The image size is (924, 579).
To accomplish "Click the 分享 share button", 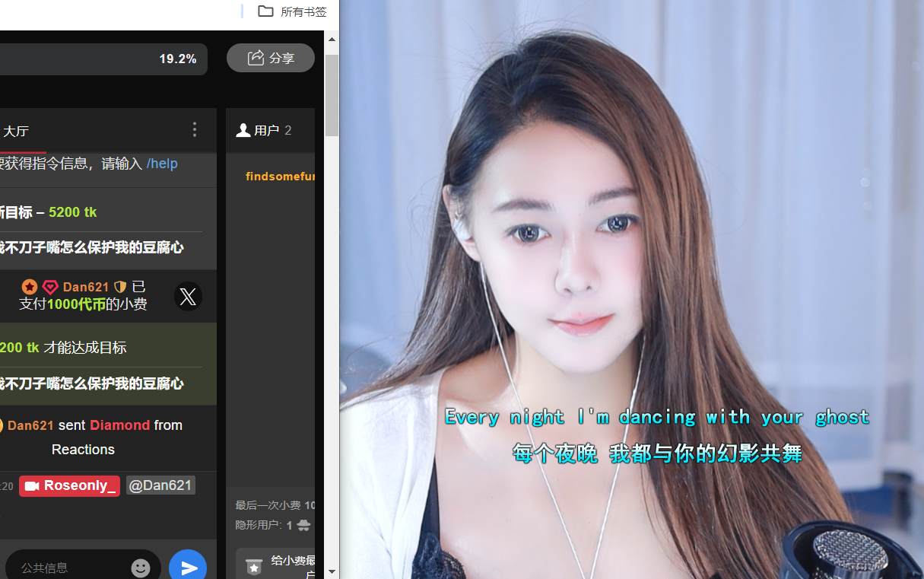I will click(271, 58).
